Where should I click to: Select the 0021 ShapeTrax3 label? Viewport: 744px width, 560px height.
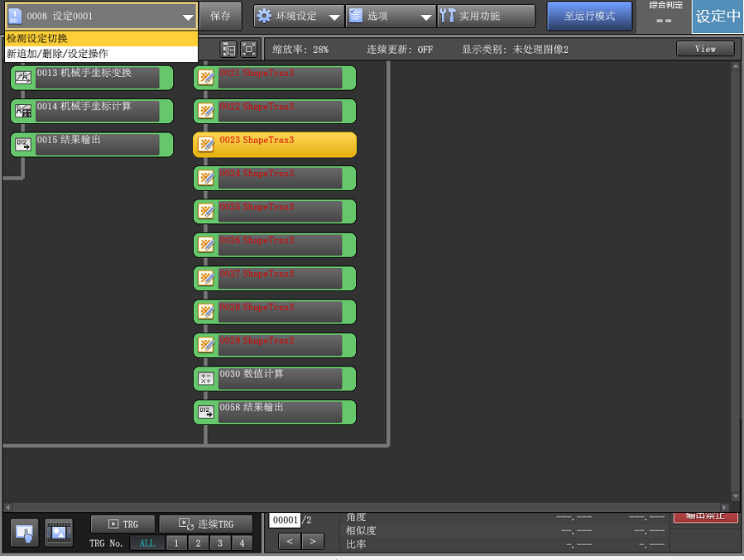(257, 73)
